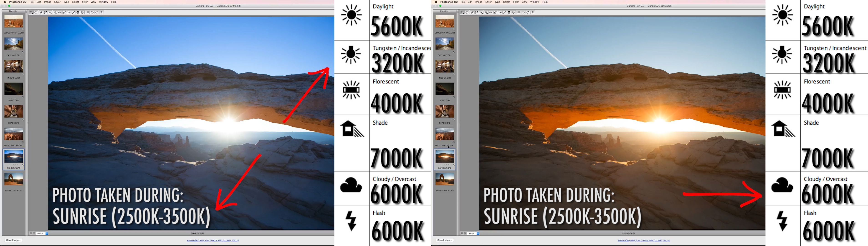Open File menu in left menu bar
The height and width of the screenshot is (246, 868).
click(x=32, y=2)
